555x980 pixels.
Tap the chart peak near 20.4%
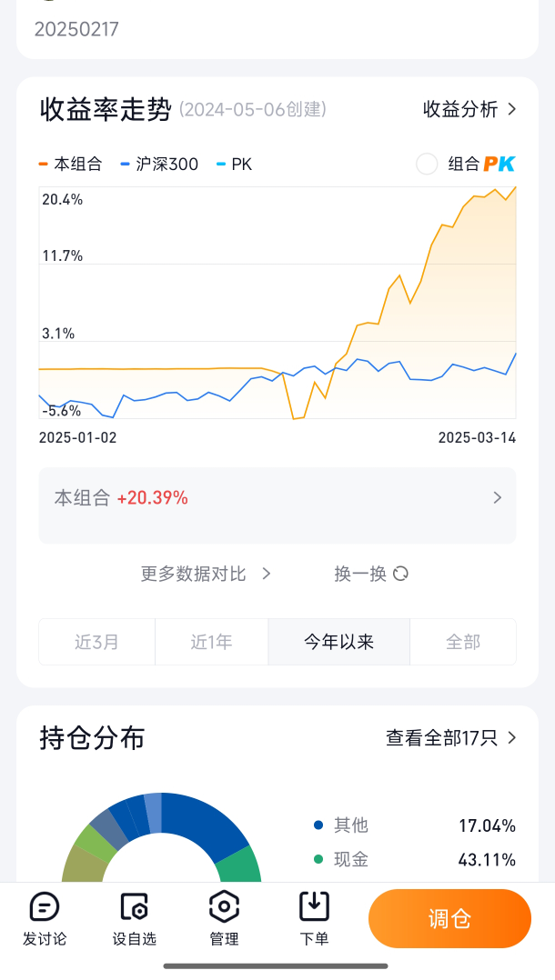514,188
